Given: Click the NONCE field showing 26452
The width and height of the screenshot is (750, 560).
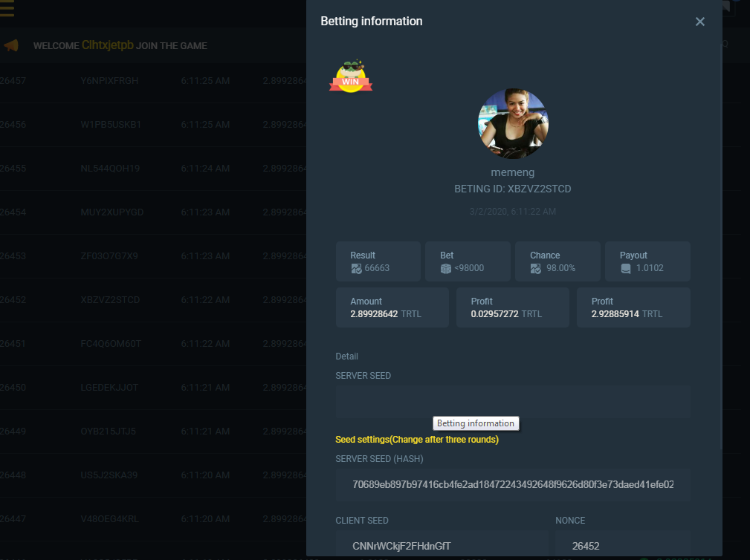Looking at the screenshot, I should pyautogui.click(x=622, y=546).
